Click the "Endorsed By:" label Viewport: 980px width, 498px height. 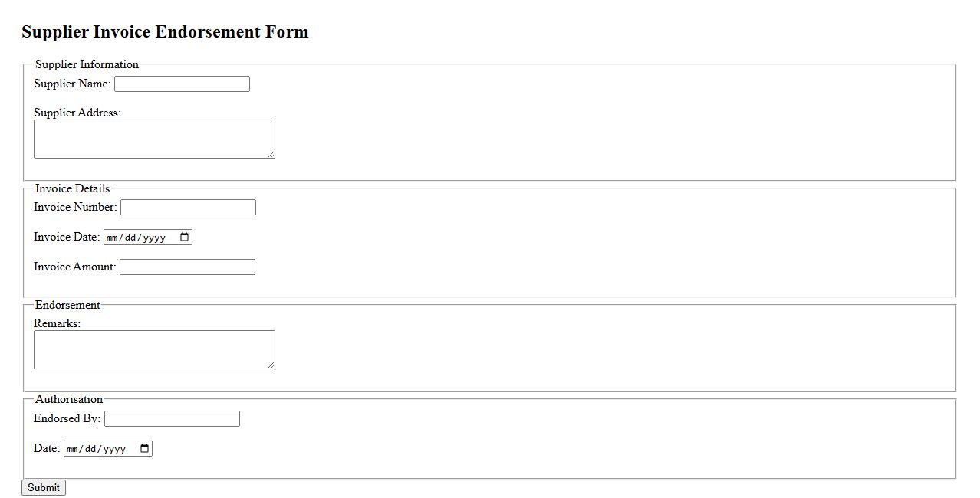[67, 418]
